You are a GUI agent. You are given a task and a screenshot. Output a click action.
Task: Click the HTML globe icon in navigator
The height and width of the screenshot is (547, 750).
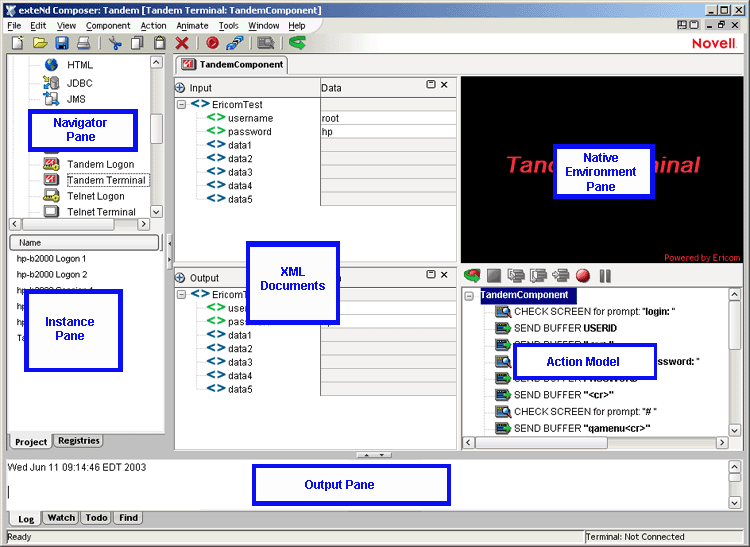coord(51,65)
